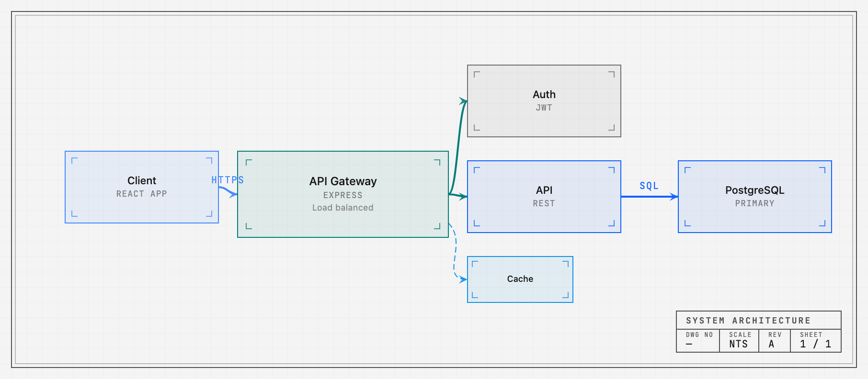Select the arrow from API to PostgreSQL
The height and width of the screenshot is (379, 868).
(x=650, y=197)
